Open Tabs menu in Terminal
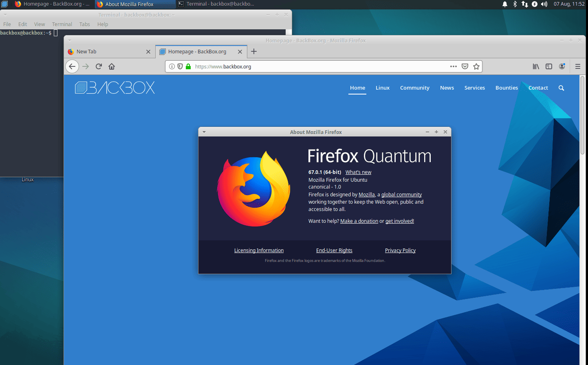Viewport: 588px width, 365px height. coord(85,24)
